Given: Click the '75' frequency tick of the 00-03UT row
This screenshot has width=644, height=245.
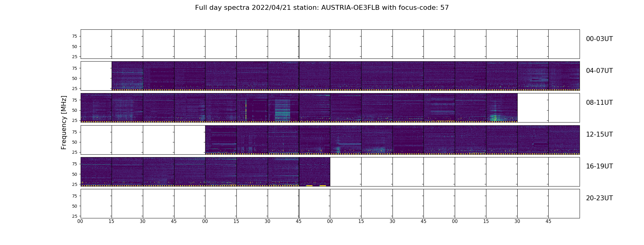Looking at the screenshot, I should click(75, 36).
